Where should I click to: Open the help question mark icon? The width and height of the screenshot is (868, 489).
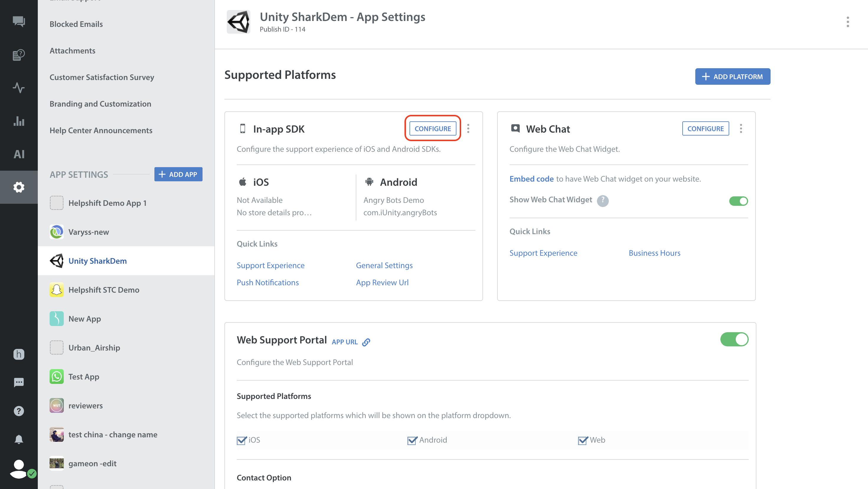[x=19, y=411]
